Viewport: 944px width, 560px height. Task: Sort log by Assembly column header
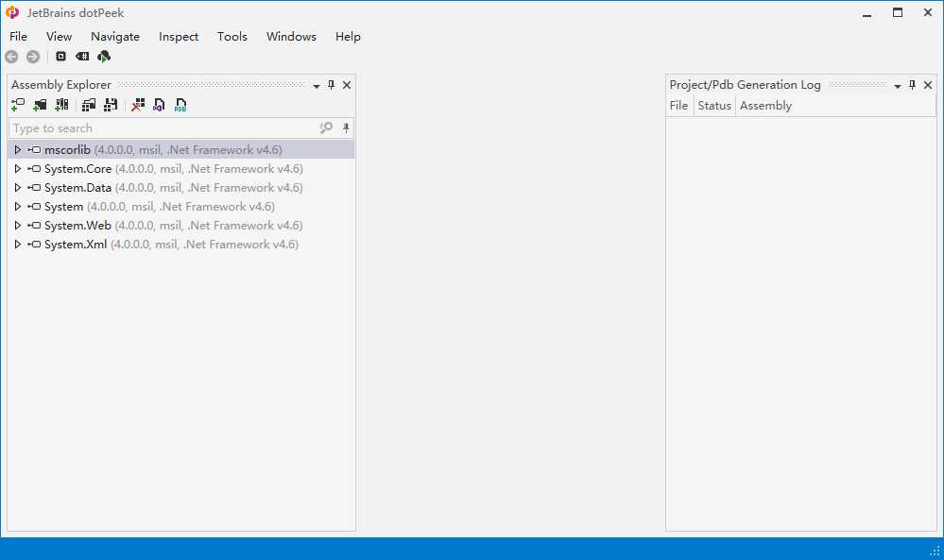pyautogui.click(x=835, y=105)
